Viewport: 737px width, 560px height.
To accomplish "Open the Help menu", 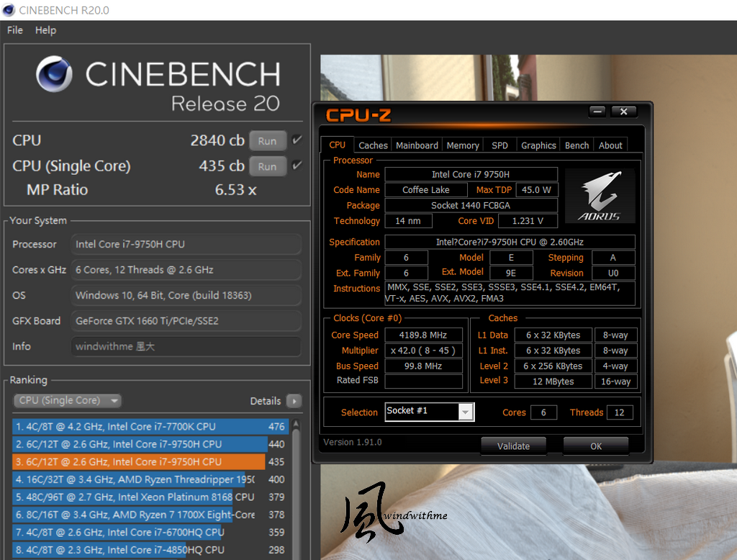I will tap(45, 30).
